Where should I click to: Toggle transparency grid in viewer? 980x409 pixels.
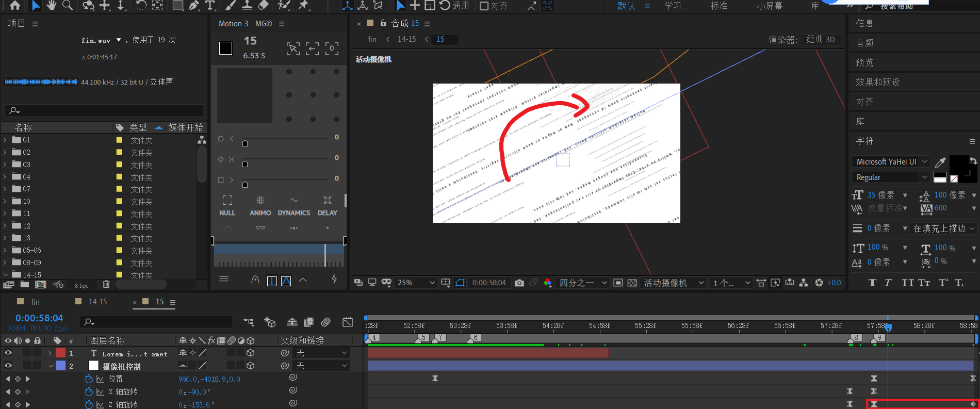[632, 283]
